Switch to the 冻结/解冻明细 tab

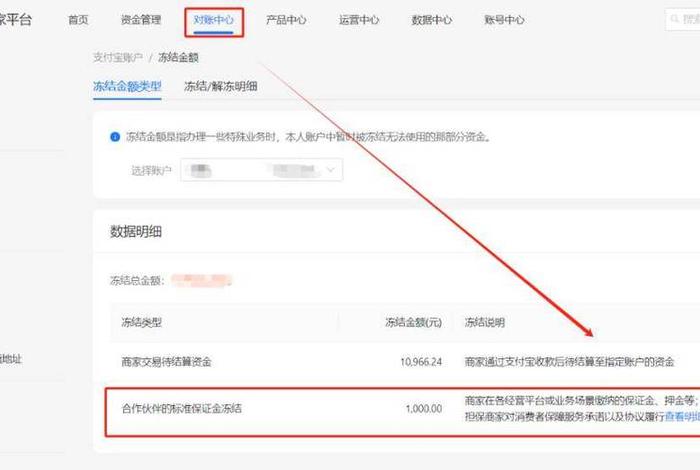[221, 86]
